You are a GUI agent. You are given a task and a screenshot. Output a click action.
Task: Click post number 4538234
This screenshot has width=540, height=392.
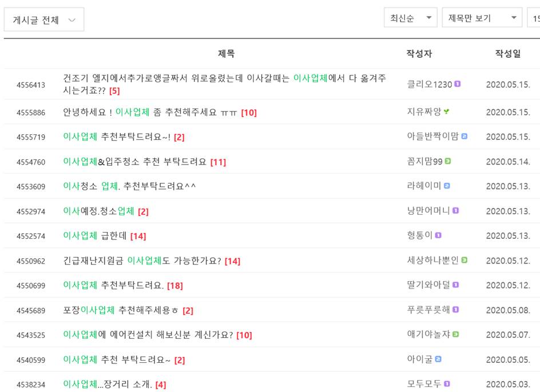31,385
